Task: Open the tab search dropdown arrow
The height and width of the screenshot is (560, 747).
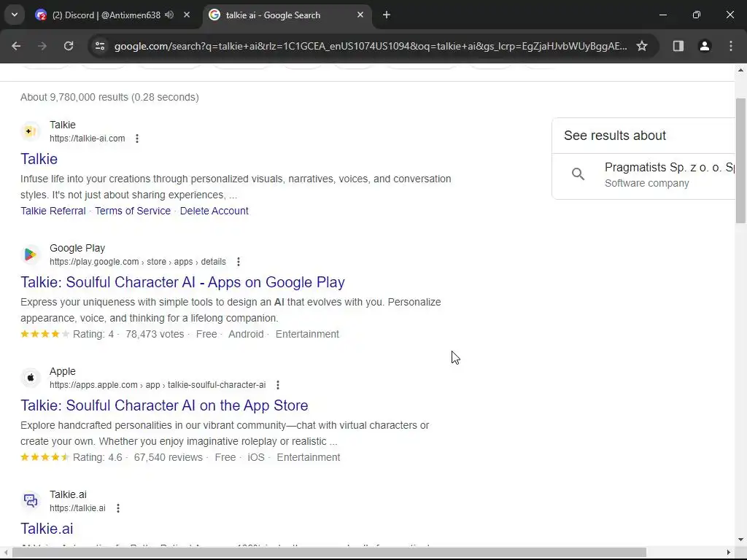Action: click(15, 15)
